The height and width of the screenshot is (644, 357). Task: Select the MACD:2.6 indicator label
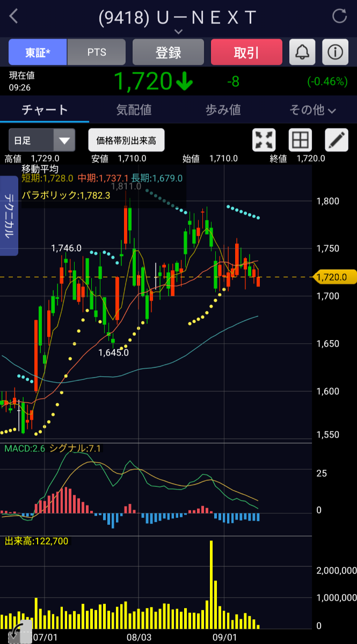(25, 448)
